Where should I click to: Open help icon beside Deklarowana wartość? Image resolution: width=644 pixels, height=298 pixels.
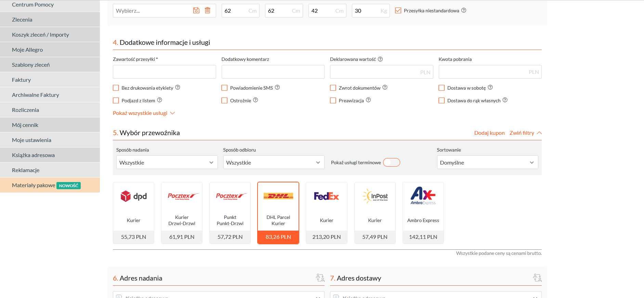[380, 59]
